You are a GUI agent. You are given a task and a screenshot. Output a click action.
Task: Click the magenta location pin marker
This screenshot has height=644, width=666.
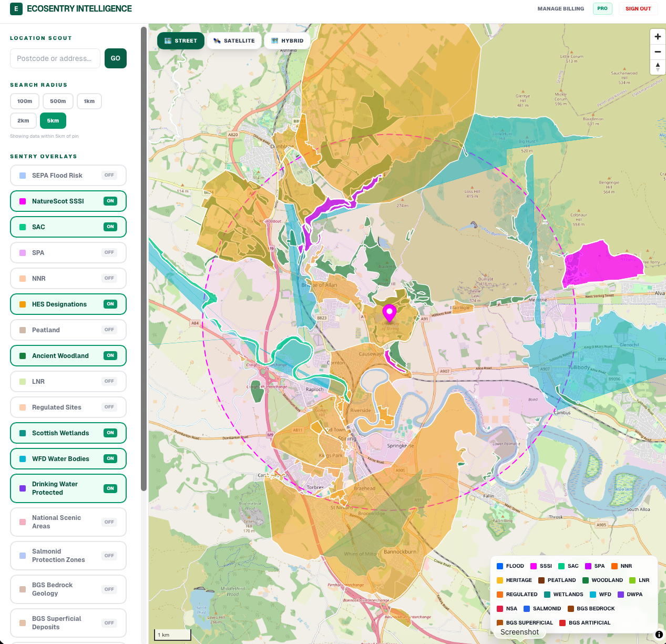(x=389, y=312)
